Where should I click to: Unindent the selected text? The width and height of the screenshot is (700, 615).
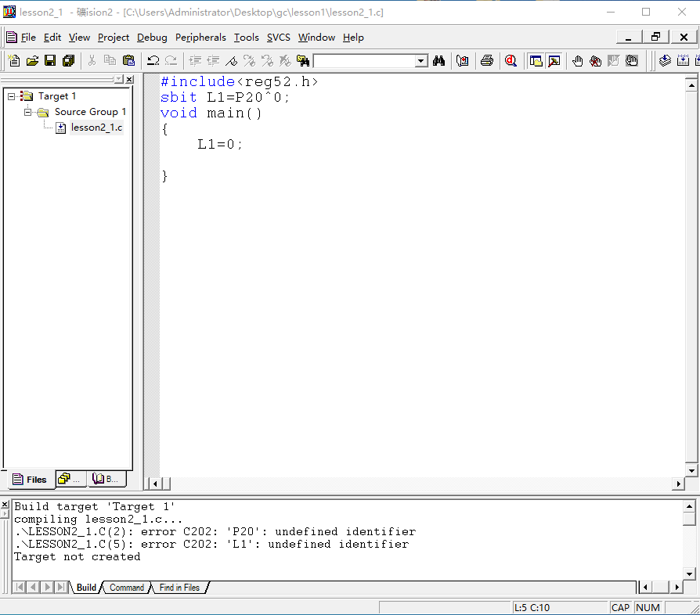click(x=213, y=61)
